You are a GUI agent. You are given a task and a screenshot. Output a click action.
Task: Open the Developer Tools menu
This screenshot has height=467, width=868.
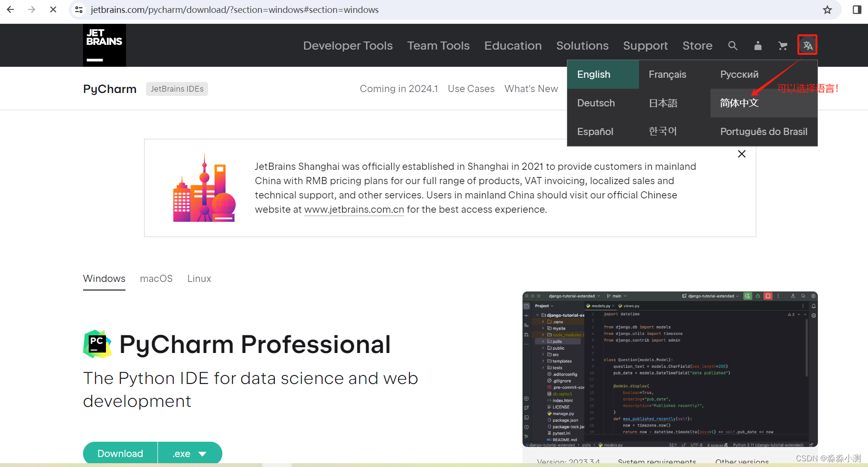pos(348,45)
